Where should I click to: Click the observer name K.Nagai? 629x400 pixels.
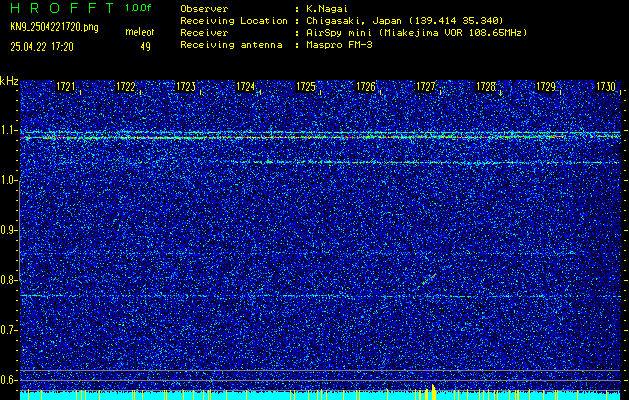[x=327, y=9]
